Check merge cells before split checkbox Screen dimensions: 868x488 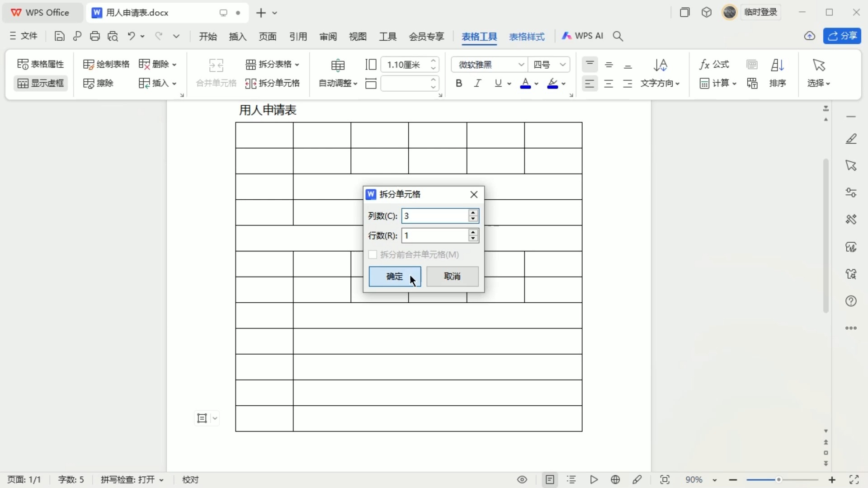(x=373, y=255)
